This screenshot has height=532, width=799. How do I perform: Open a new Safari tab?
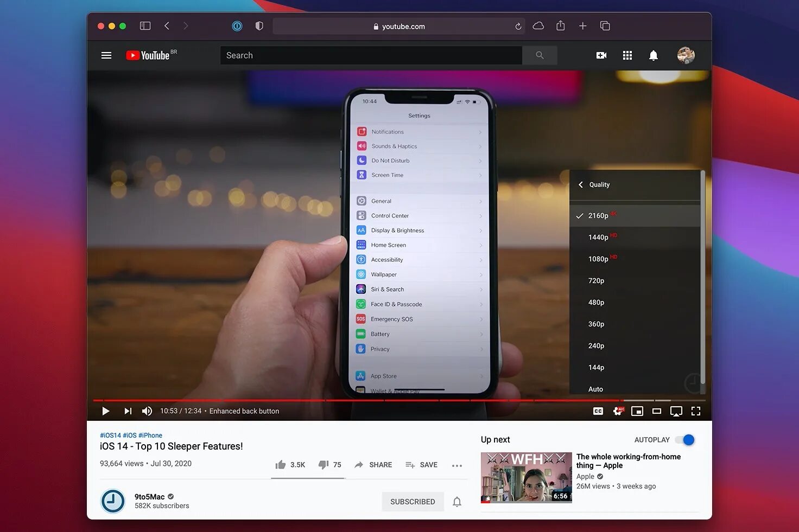point(582,26)
